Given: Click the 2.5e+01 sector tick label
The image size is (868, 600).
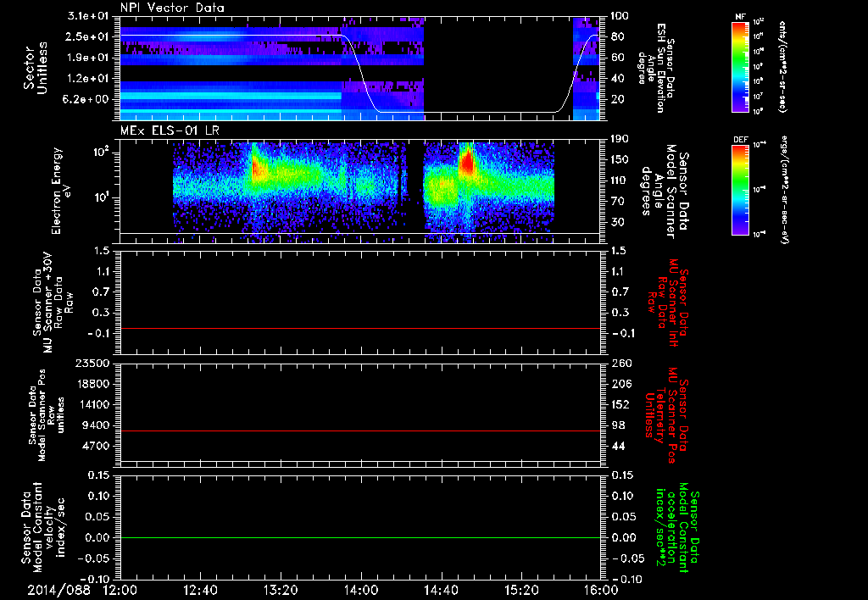Looking at the screenshot, I should point(87,36).
